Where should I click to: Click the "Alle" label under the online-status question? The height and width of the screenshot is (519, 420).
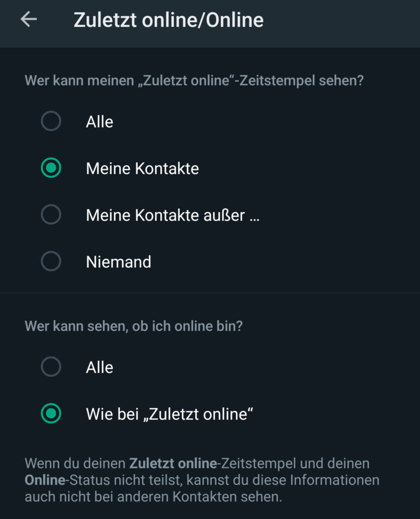click(x=100, y=367)
